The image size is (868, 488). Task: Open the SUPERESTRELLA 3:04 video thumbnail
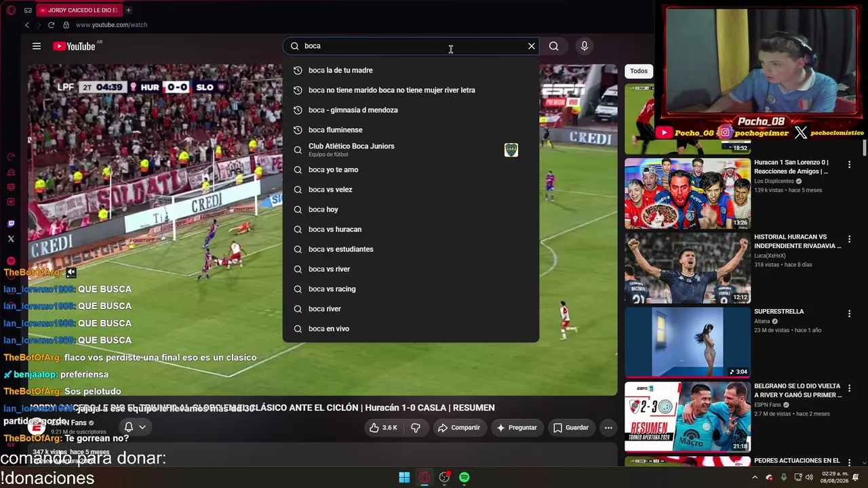[688, 343]
